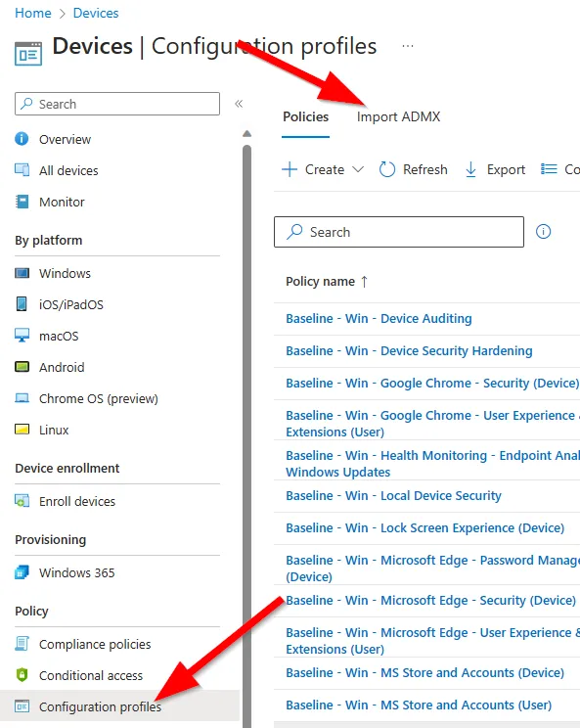Screen dimensions: 580x728
Task: Select the Windows 365 provisioning icon
Action: pos(22,572)
